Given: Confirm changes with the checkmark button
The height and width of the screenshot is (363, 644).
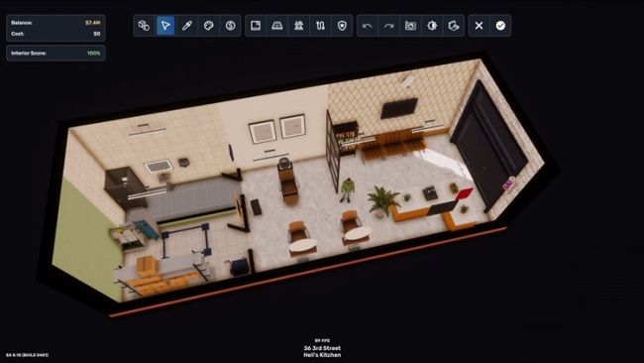Looking at the screenshot, I should pos(500,26).
